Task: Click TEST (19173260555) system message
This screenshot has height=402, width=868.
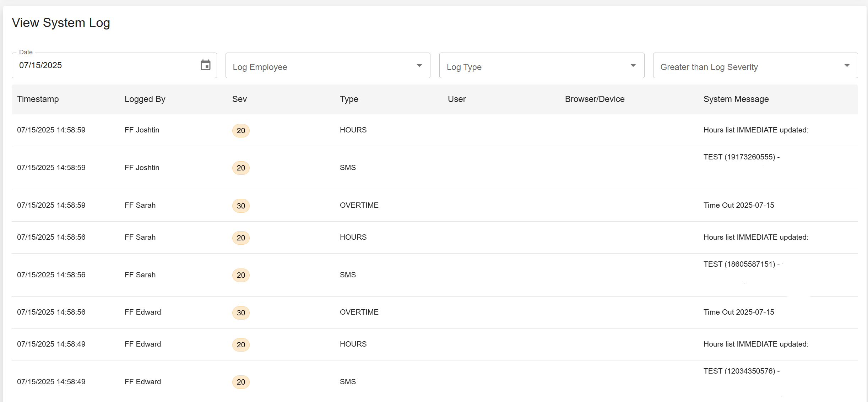Action: click(x=741, y=157)
